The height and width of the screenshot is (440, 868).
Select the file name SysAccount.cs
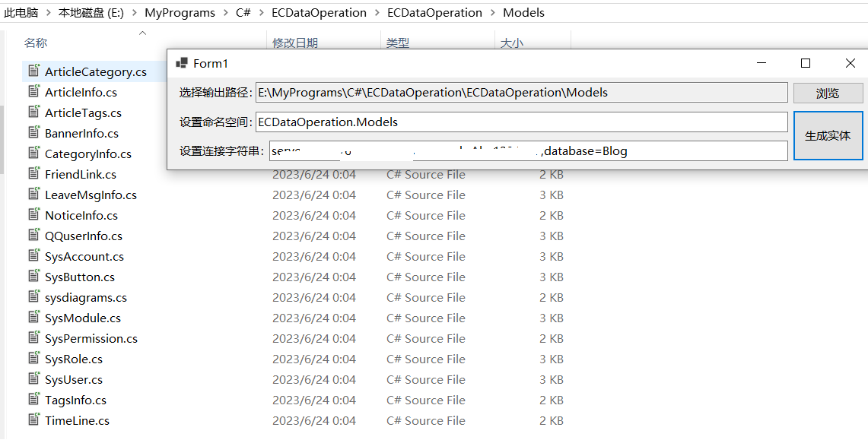84,256
